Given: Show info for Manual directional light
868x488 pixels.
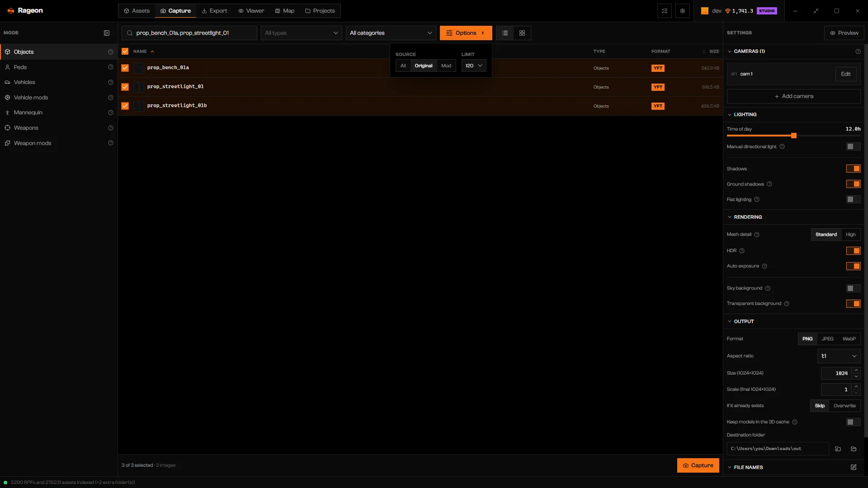Looking at the screenshot, I should [782, 147].
